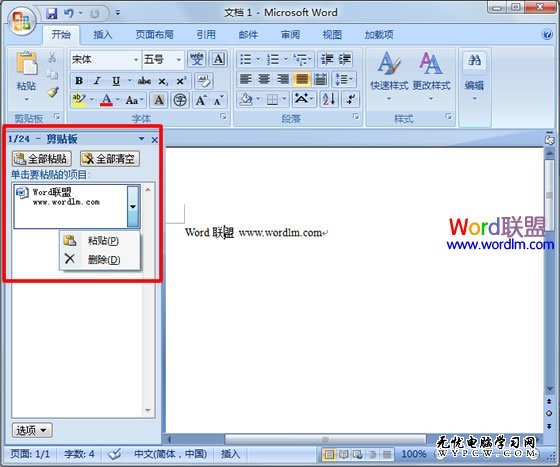Copy selection using the copy icon

(x=52, y=74)
